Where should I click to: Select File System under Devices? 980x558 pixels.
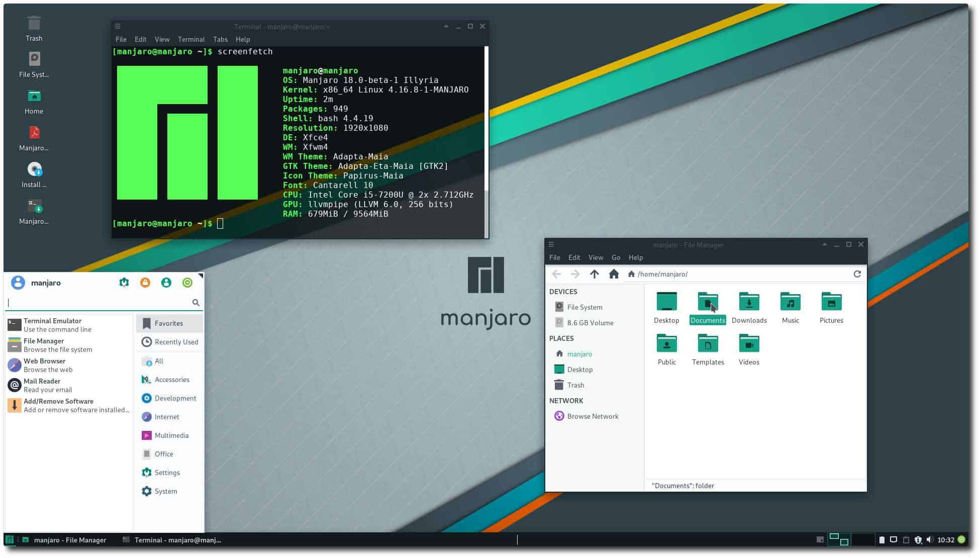tap(595, 307)
